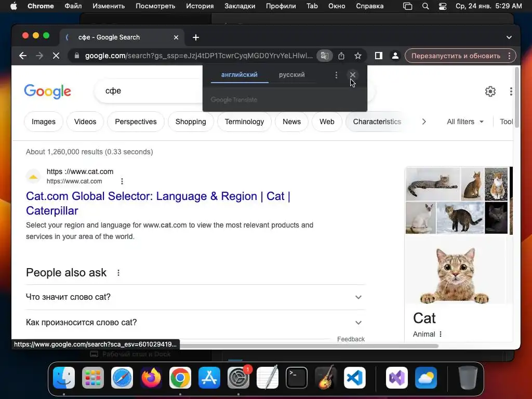Filter results by Videos
Image resolution: width=532 pixels, height=399 pixels.
85,122
